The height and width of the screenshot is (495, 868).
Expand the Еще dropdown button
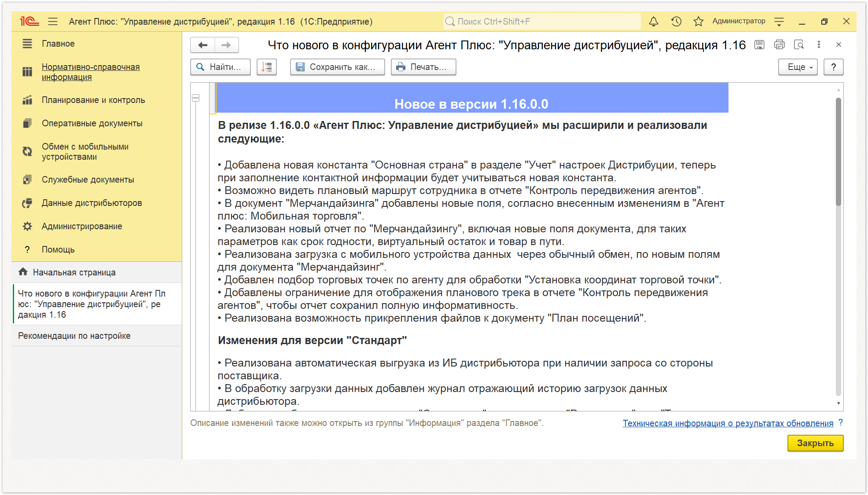coord(798,67)
